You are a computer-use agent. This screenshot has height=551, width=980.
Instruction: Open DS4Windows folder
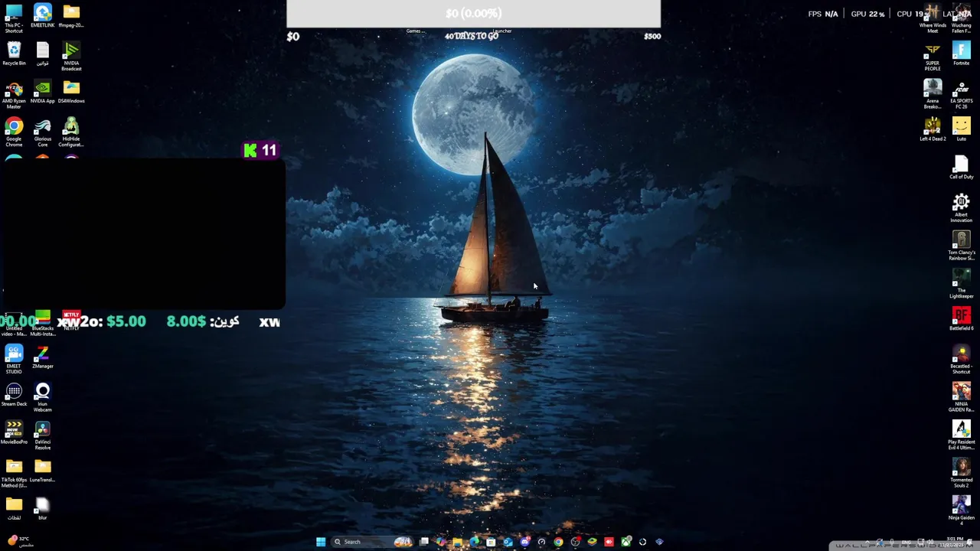(71, 92)
